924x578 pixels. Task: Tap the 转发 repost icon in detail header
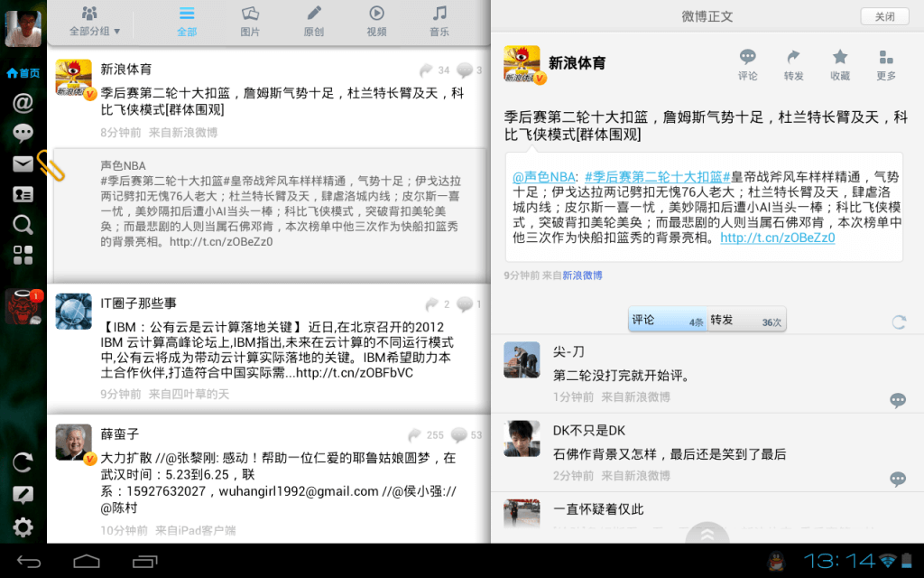(x=794, y=65)
